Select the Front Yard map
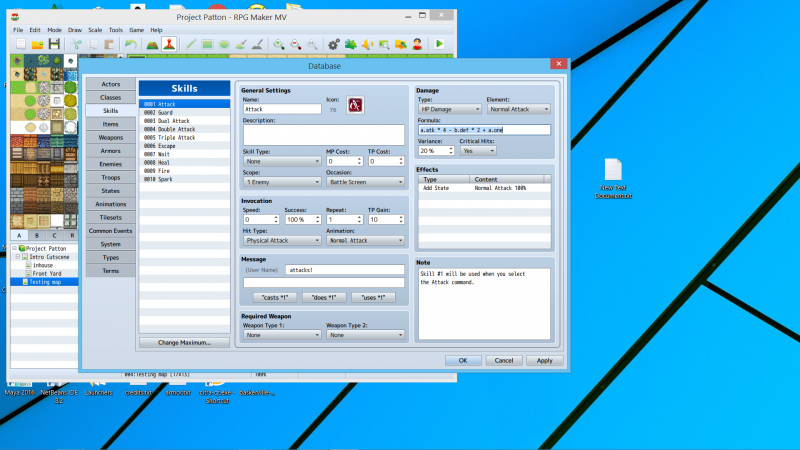Image resolution: width=800 pixels, height=450 pixels. 46,273
